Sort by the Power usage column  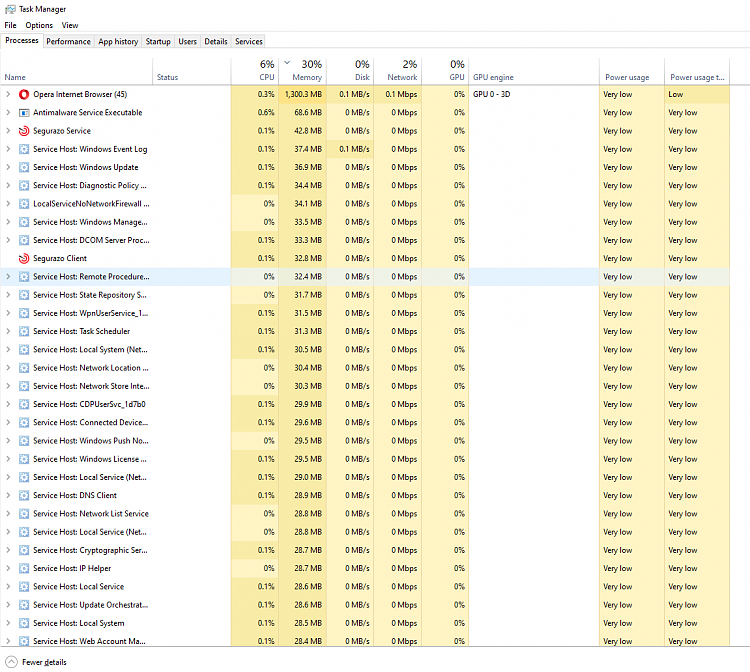pos(632,71)
